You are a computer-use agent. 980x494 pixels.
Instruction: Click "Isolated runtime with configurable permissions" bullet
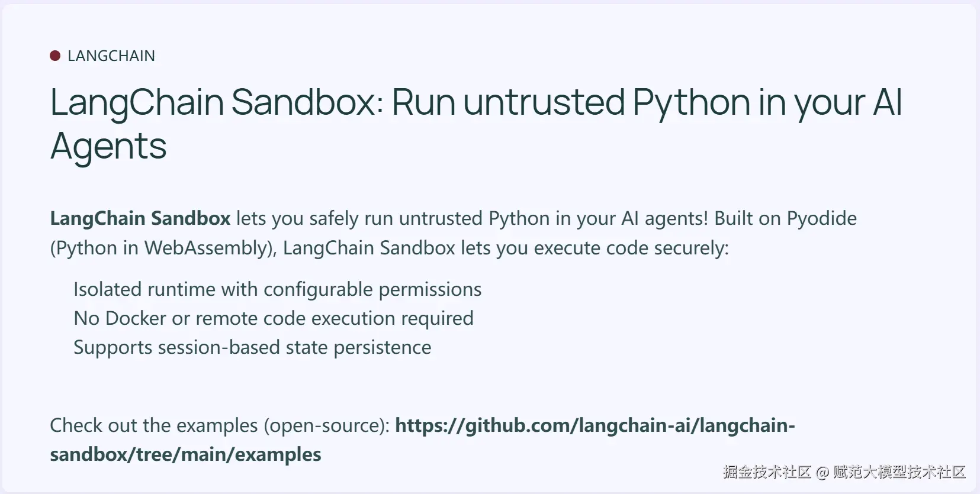(277, 289)
